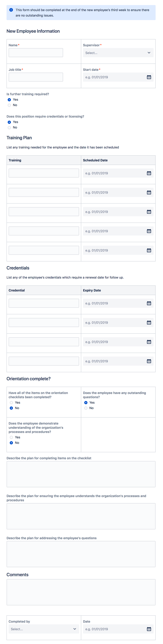The image size is (163, 644).
Task: Select No for outstanding employee questions
Action: (x=86, y=408)
